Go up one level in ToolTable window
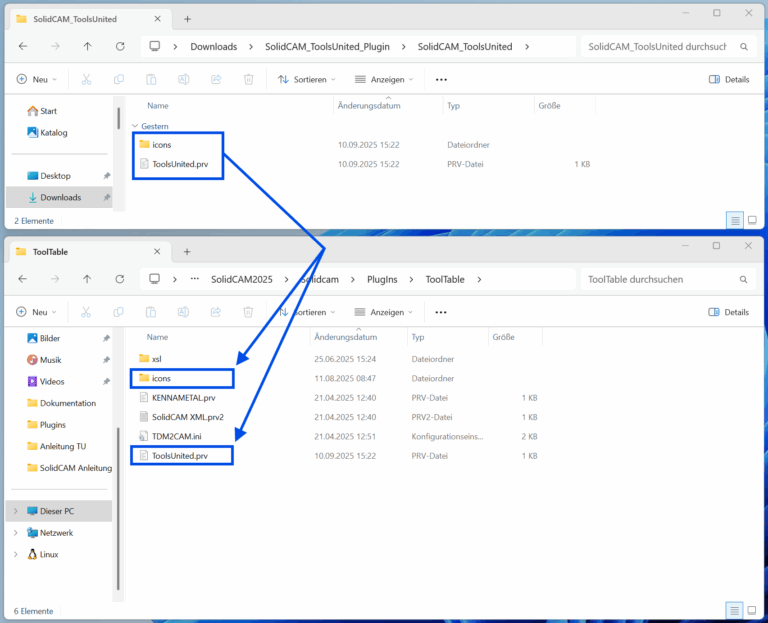768x623 pixels. pos(87,279)
